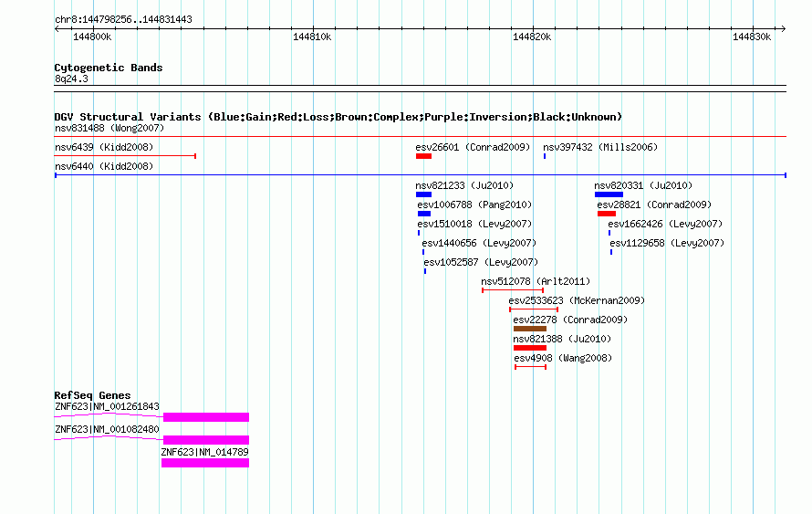
Task: Click the 144810k ruler label
Action: click(312, 37)
